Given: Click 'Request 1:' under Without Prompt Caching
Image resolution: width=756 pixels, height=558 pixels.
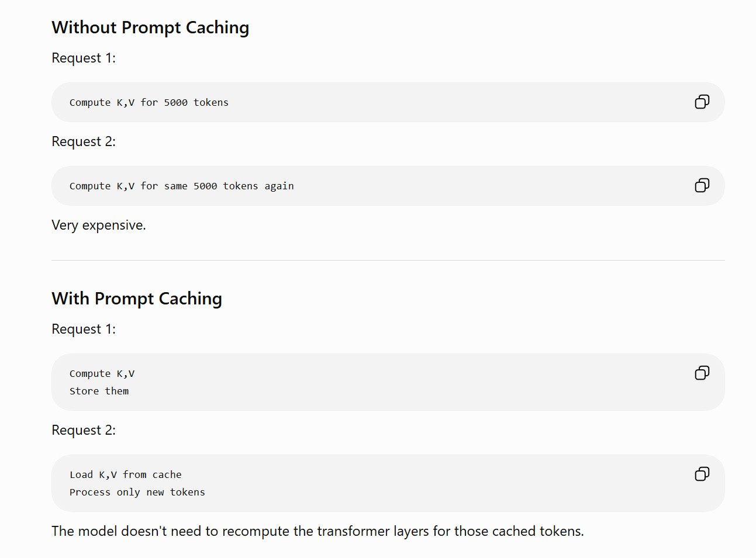Looking at the screenshot, I should 84,58.
